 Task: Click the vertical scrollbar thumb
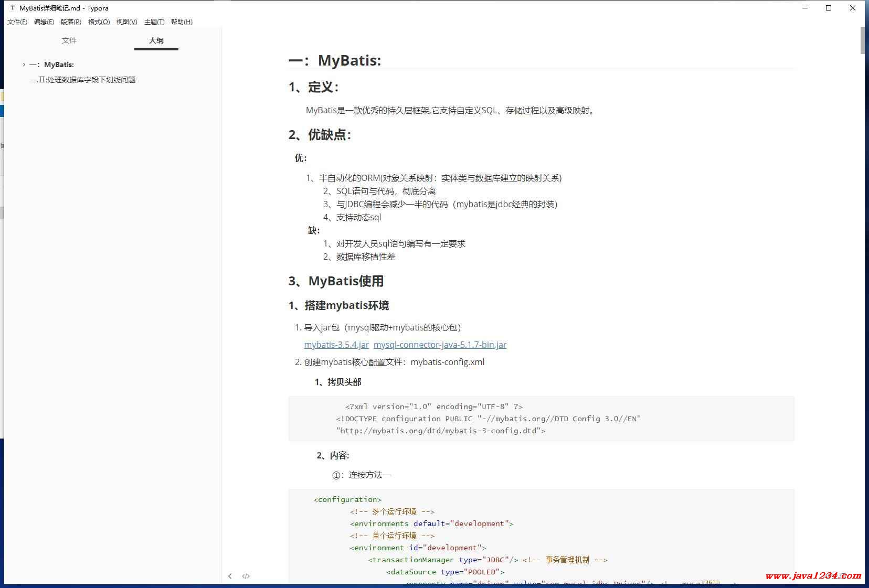[862, 40]
